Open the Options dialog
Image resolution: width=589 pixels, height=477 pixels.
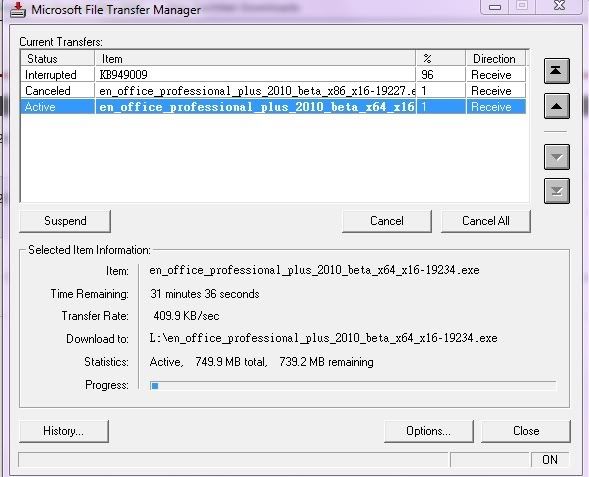click(429, 431)
